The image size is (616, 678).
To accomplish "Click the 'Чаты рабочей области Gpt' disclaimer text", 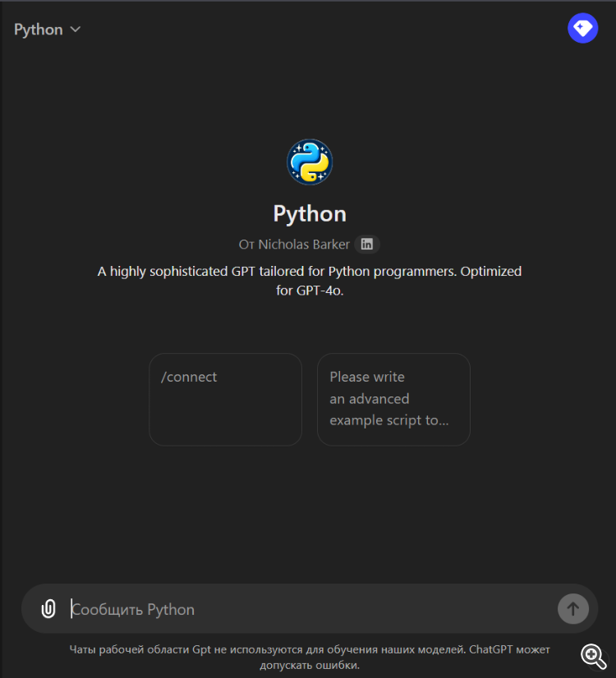I will point(310,657).
